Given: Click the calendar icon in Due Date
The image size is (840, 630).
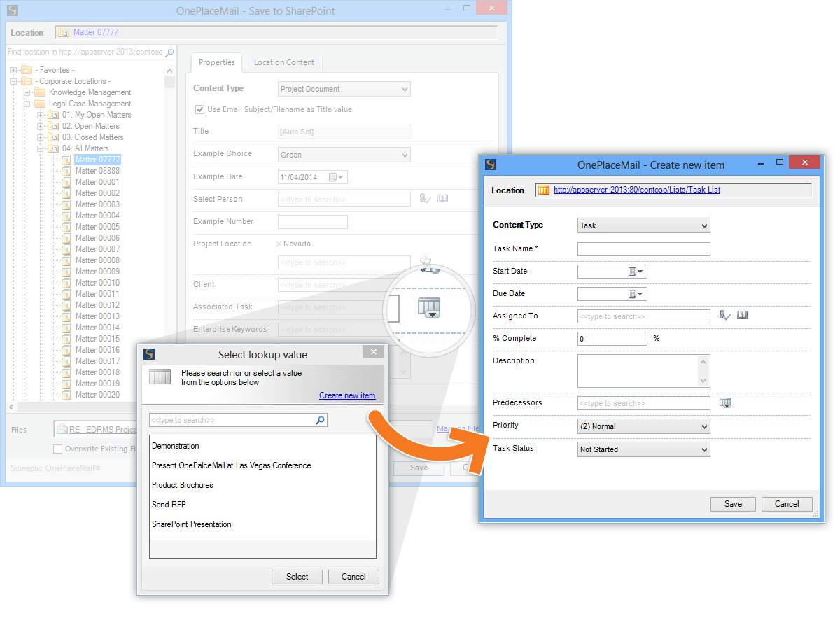Looking at the screenshot, I should pos(632,294).
